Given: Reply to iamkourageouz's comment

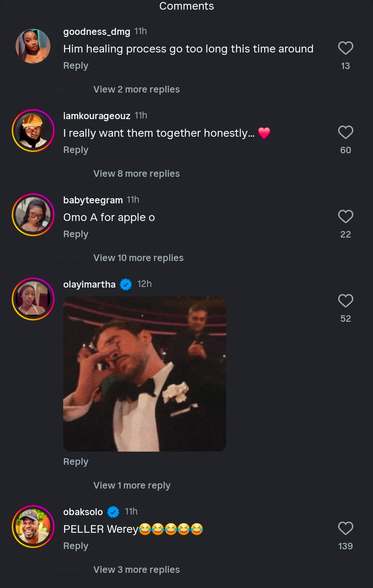Looking at the screenshot, I should (x=76, y=150).
